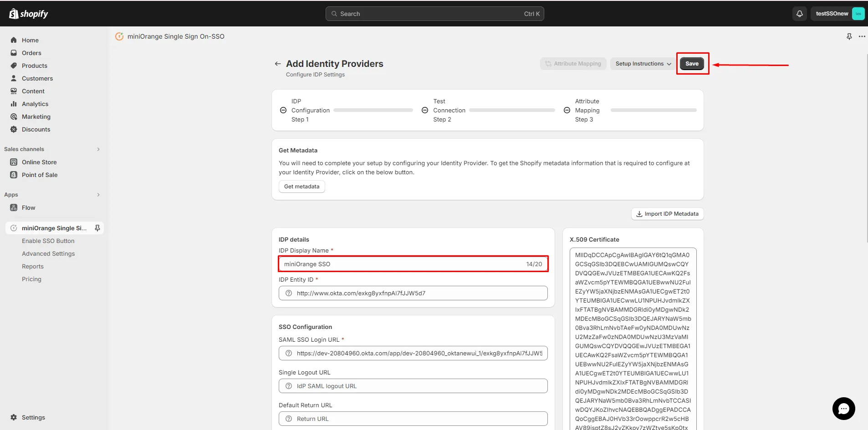This screenshot has height=430, width=868.
Task: Click the Test Connection progress bar
Action: 512,110
